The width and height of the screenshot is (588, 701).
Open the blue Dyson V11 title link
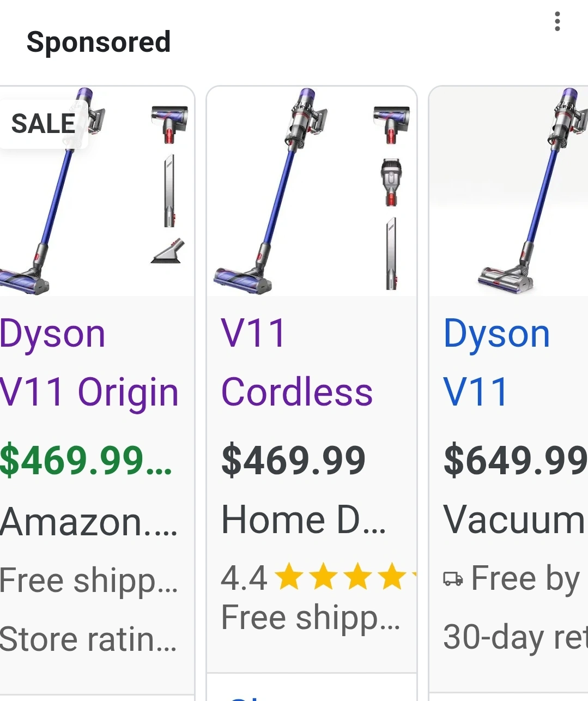[x=496, y=363]
